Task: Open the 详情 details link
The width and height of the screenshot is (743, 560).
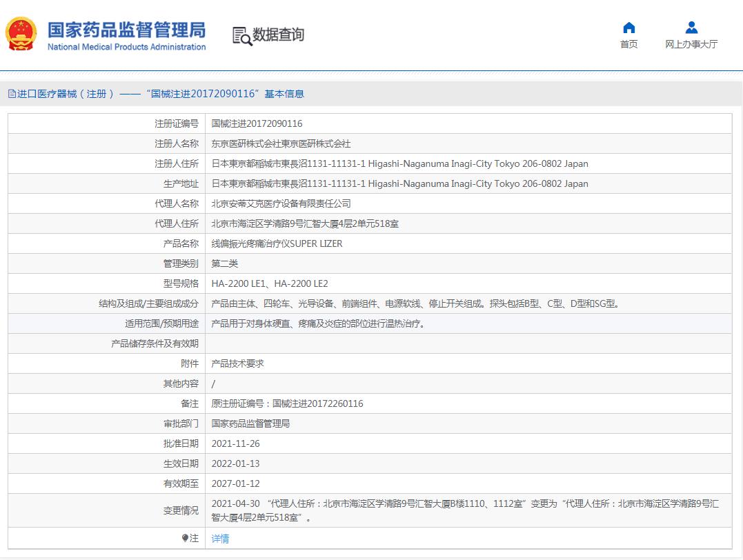Action: (x=220, y=538)
